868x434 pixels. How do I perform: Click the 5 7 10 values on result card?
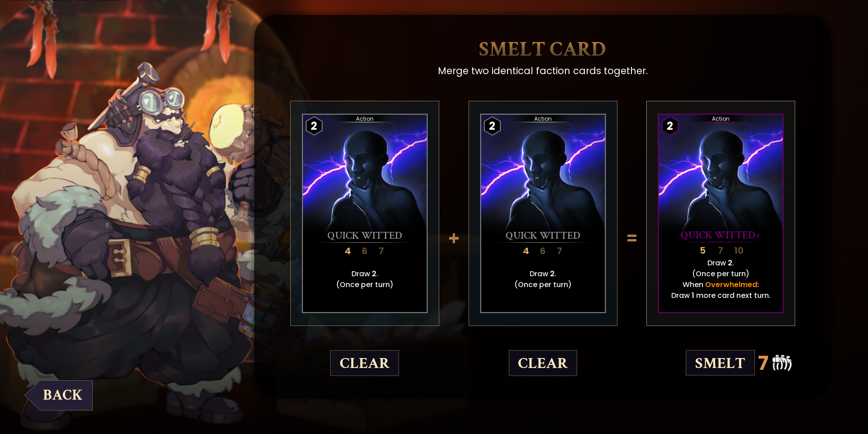point(721,250)
